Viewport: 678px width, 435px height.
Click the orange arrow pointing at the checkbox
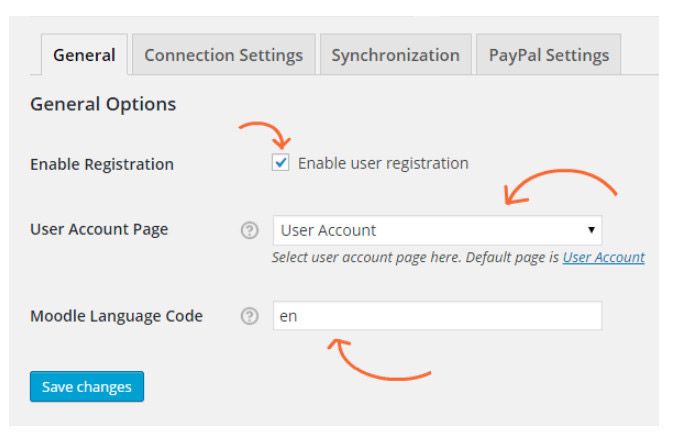point(265,133)
